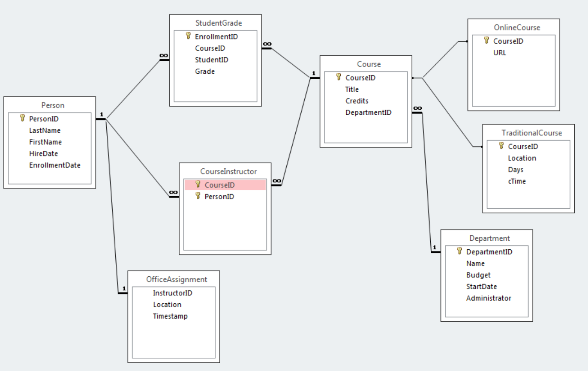Select the key icon beside CourseID in OnlineCourse
The height and width of the screenshot is (371, 588).
(486, 41)
